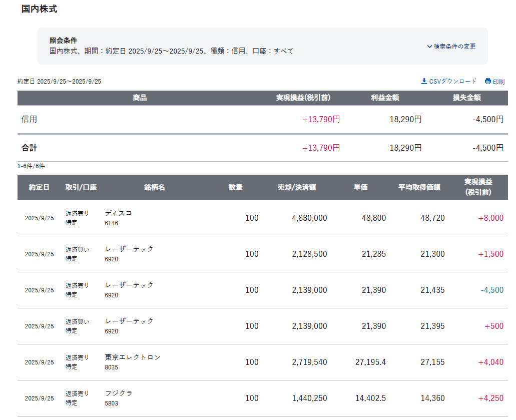Expand the 検索条件の変更 chevron
This screenshot has height=420, width=516.
tap(429, 47)
